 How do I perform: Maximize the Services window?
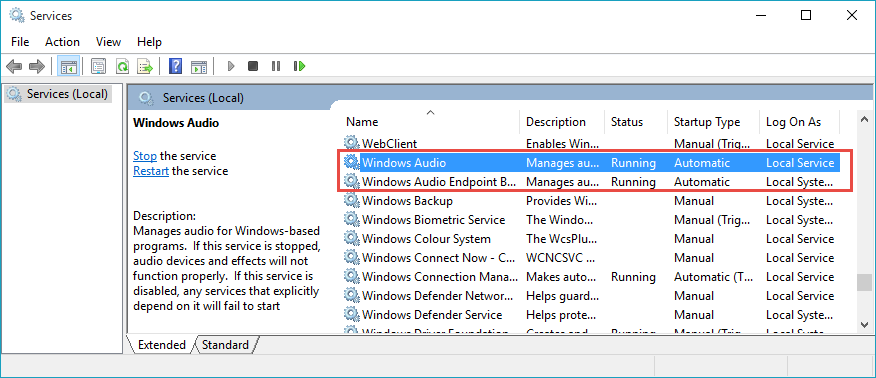click(806, 16)
